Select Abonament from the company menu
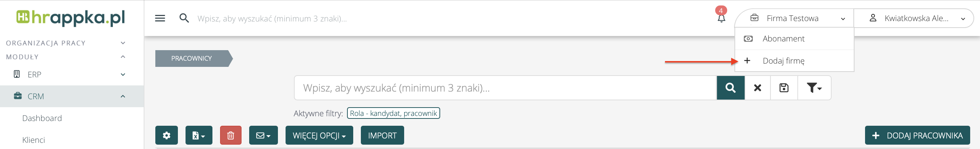The width and height of the screenshot is (980, 149). coord(783,39)
